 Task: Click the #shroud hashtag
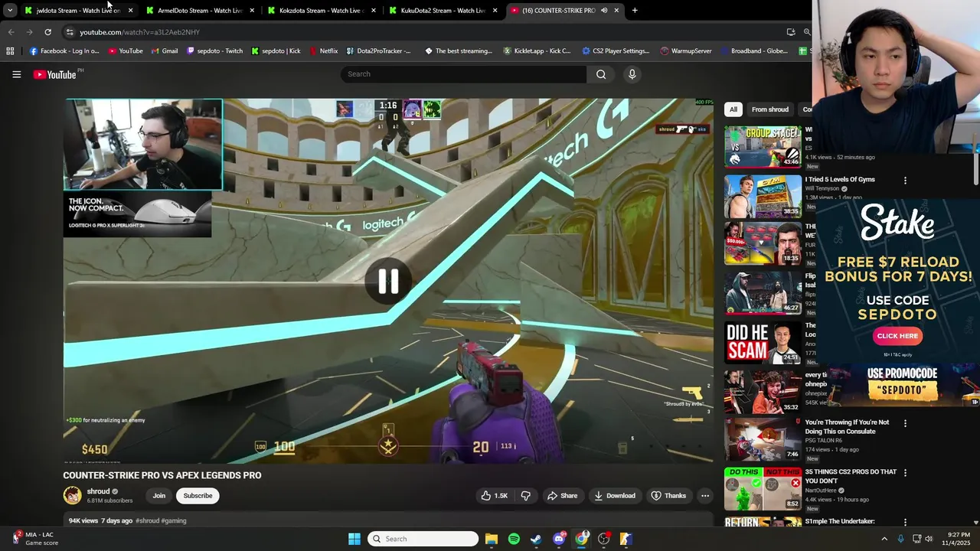click(x=147, y=520)
